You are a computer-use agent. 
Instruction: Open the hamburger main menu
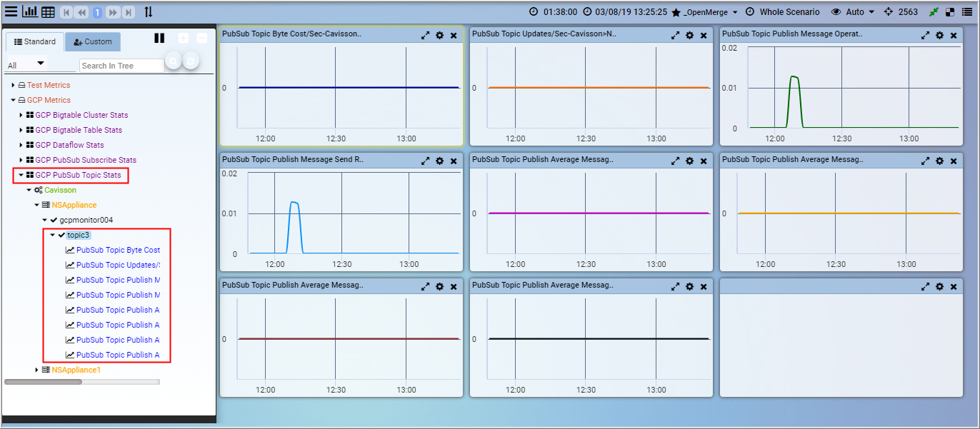click(11, 11)
